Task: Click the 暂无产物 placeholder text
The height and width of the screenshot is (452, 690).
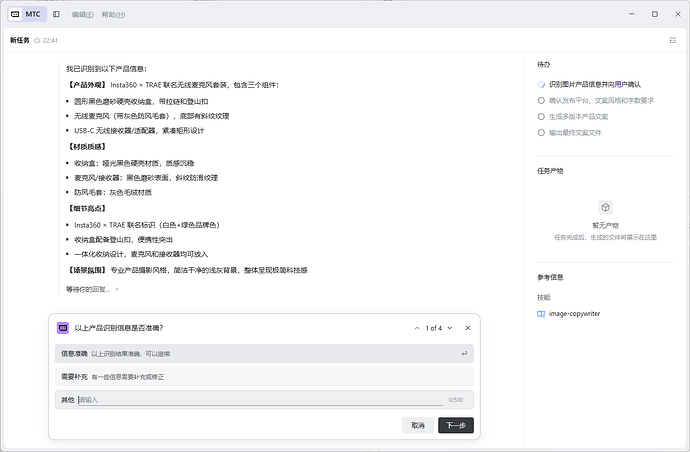Action: tap(606, 225)
